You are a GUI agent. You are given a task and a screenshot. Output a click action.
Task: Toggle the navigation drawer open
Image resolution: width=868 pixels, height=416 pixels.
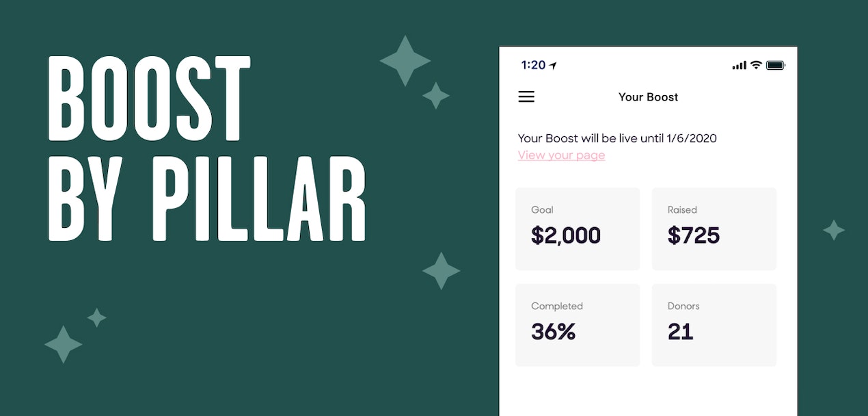(526, 96)
